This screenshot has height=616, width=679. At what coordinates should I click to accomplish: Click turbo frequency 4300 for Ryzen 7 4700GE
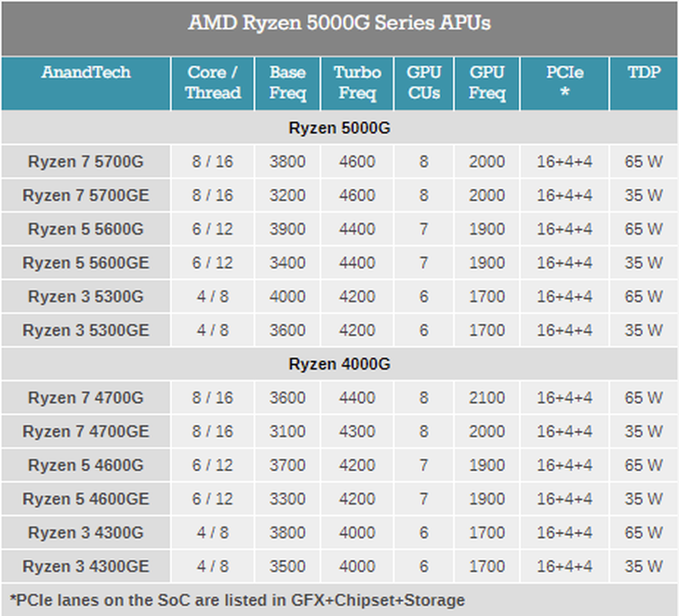click(357, 432)
